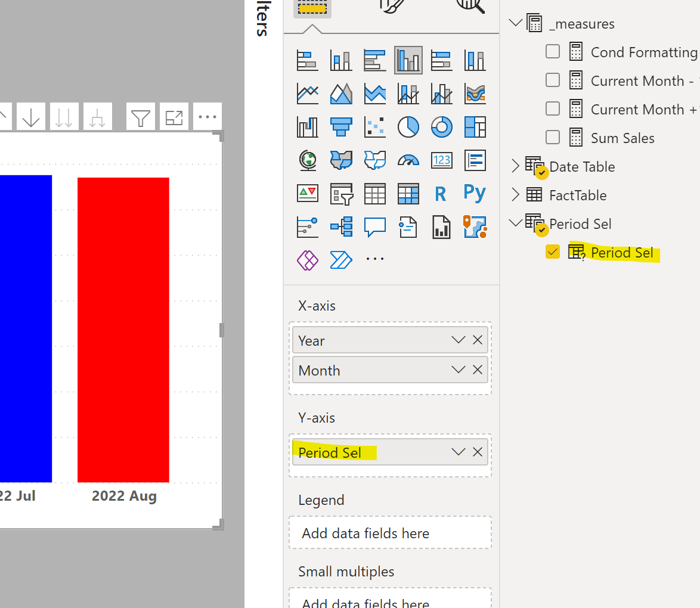Uncheck the Period Sel field checkbox
Image resolution: width=700 pixels, height=608 pixels.
[x=553, y=252]
